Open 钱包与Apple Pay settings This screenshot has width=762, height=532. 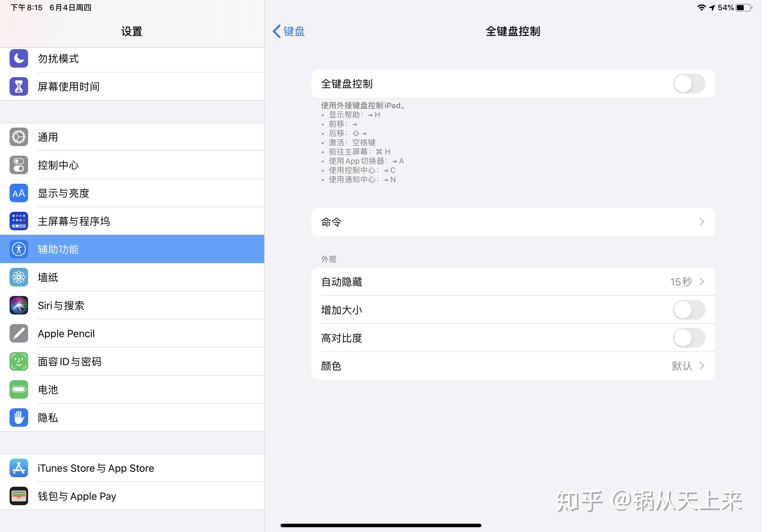[132, 496]
